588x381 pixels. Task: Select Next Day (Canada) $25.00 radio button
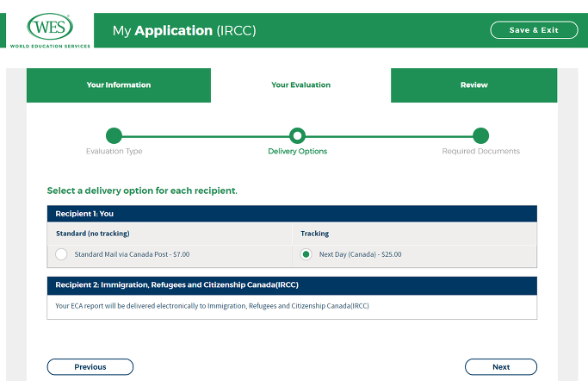306,254
